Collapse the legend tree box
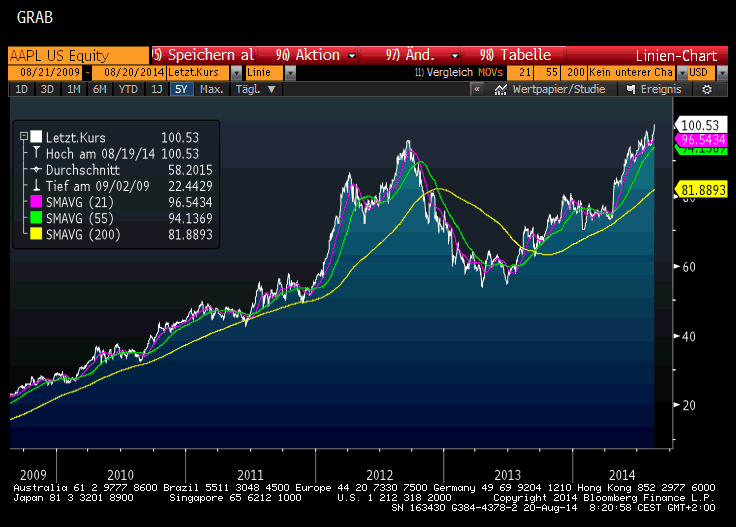736x527 pixels. click(23, 137)
